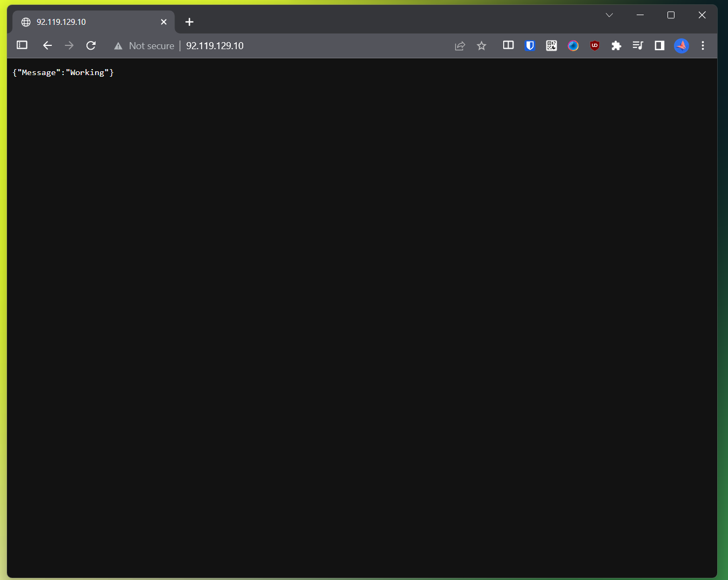Click the Bitwarden extension icon

[x=530, y=46]
